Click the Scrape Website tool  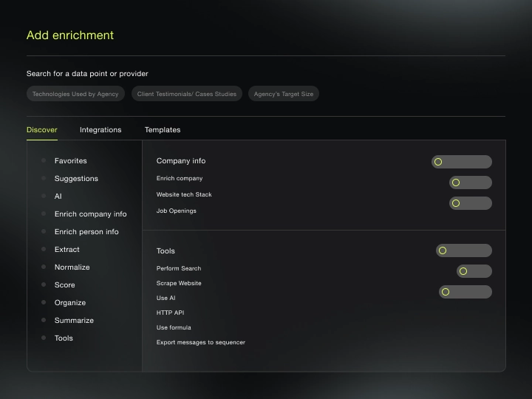(179, 283)
